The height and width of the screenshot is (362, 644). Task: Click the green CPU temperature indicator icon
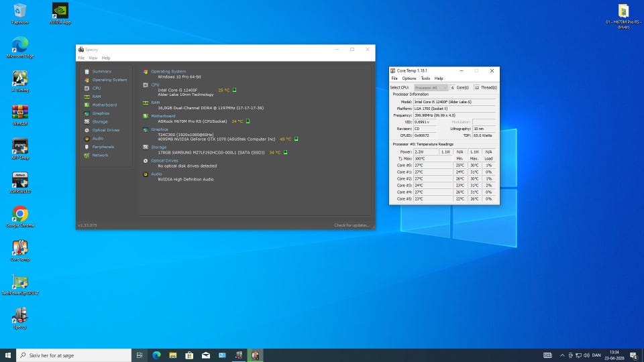tap(235, 90)
